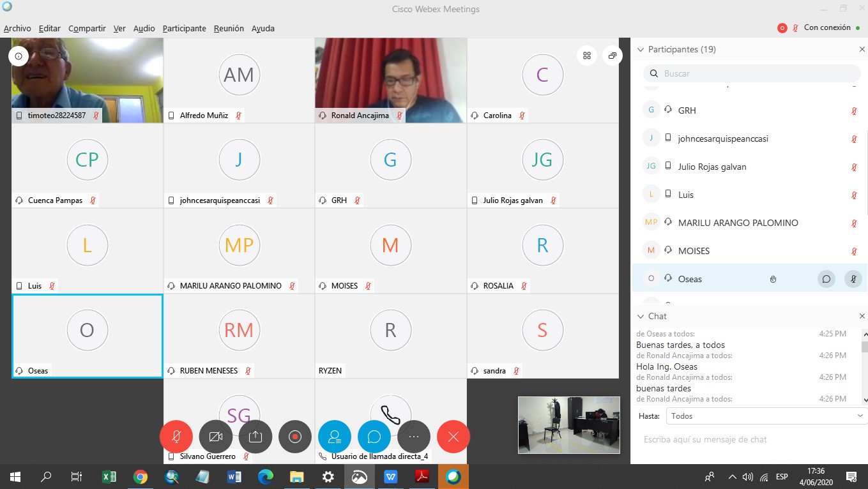Switch to grid view layout icon
Viewport: 868px width, 489px height.
click(x=586, y=56)
